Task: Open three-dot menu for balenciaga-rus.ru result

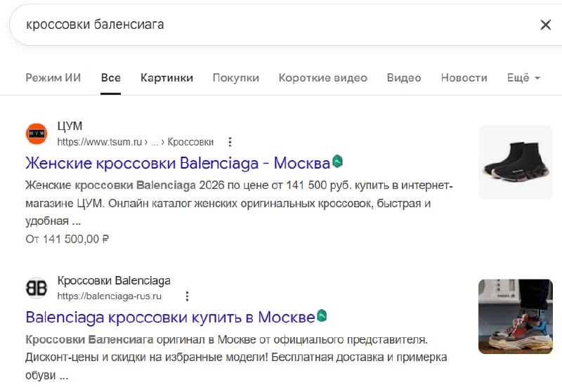Action: pyautogui.click(x=187, y=296)
